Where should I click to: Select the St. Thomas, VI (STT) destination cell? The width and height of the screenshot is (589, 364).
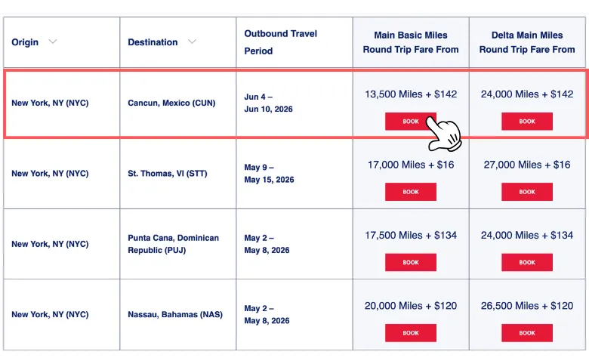click(166, 174)
